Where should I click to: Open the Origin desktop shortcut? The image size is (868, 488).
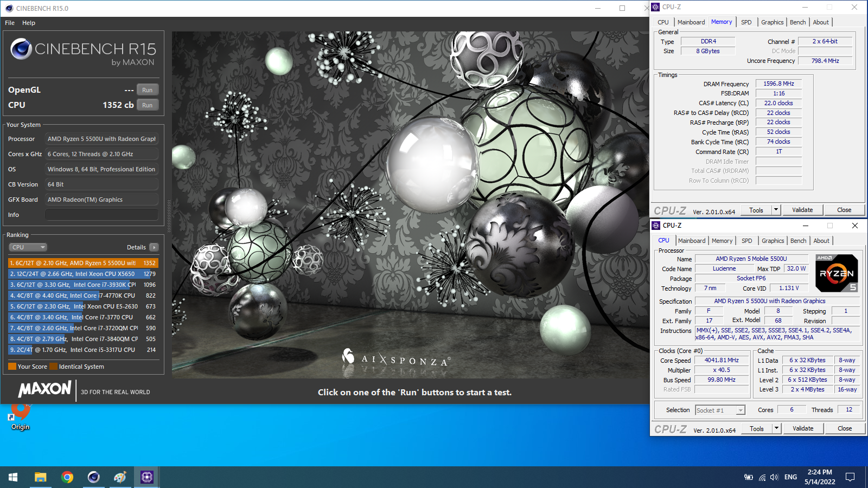coord(20,418)
